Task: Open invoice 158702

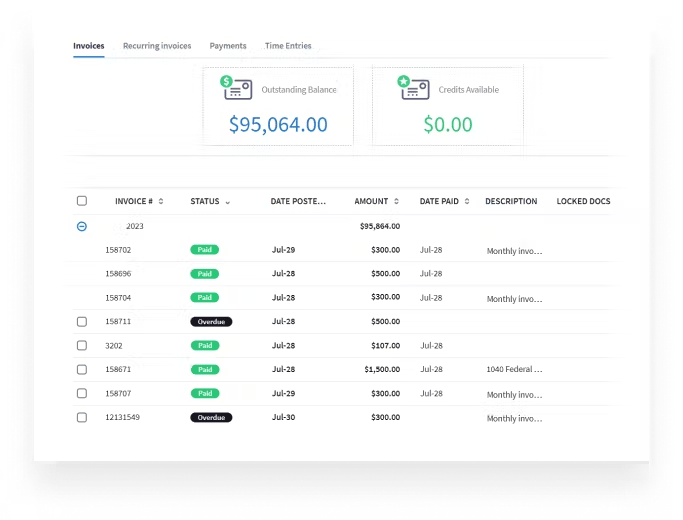Action: coord(118,250)
